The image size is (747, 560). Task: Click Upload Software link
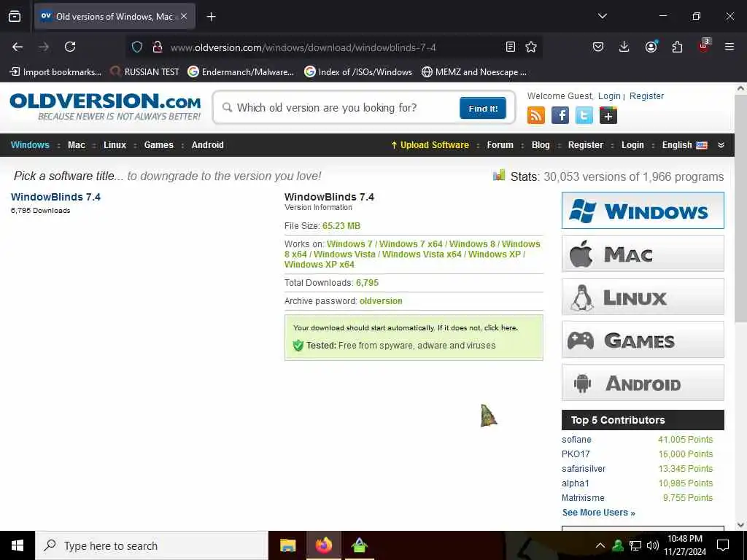coord(430,145)
